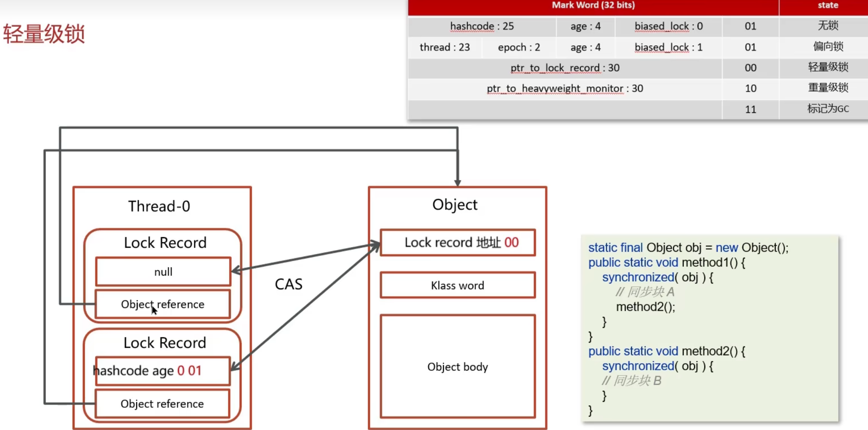Select the 'ptr_to_lock_record : 30' row
The width and height of the screenshot is (868, 430).
pyautogui.click(x=565, y=68)
